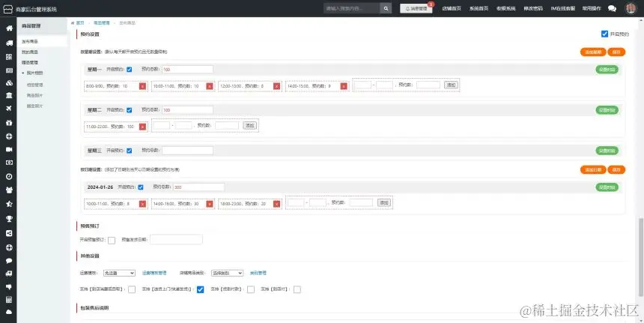644x323 pixels.
Task: Click the orange 添加日期 button
Action: coord(593,169)
